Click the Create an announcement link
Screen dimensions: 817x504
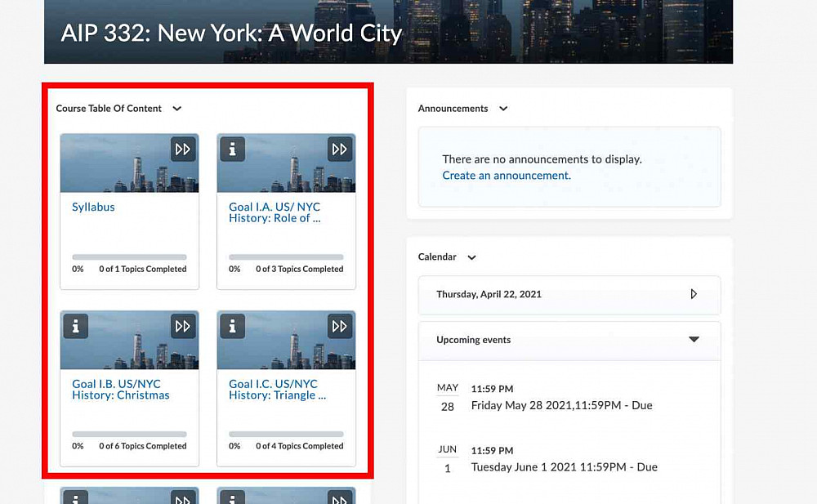point(507,176)
